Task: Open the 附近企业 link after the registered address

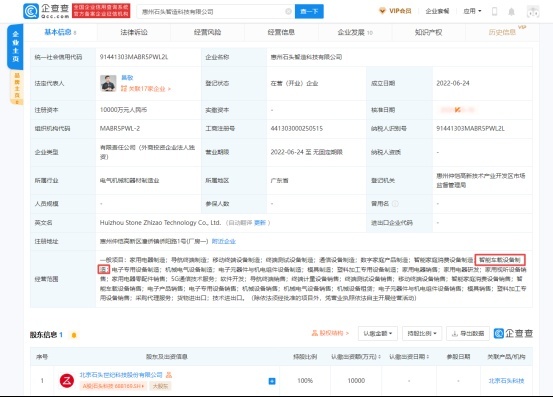Action: click(224, 242)
